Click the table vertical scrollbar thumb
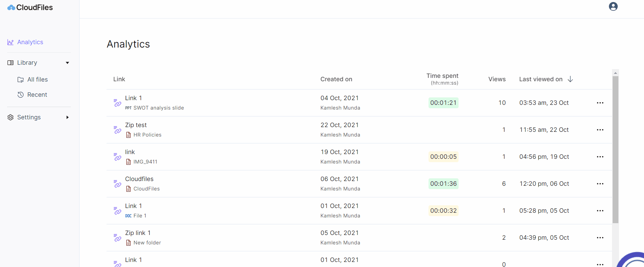 (x=615, y=150)
